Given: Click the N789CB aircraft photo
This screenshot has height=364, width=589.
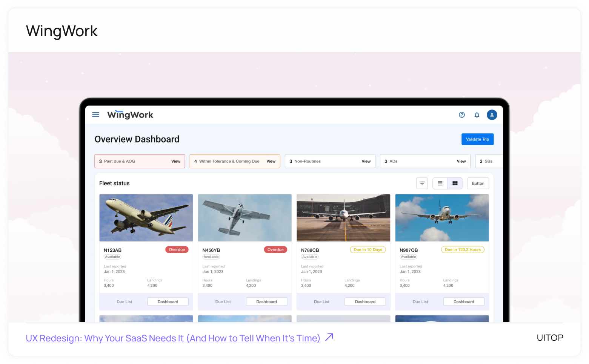Looking at the screenshot, I should click(x=343, y=218).
